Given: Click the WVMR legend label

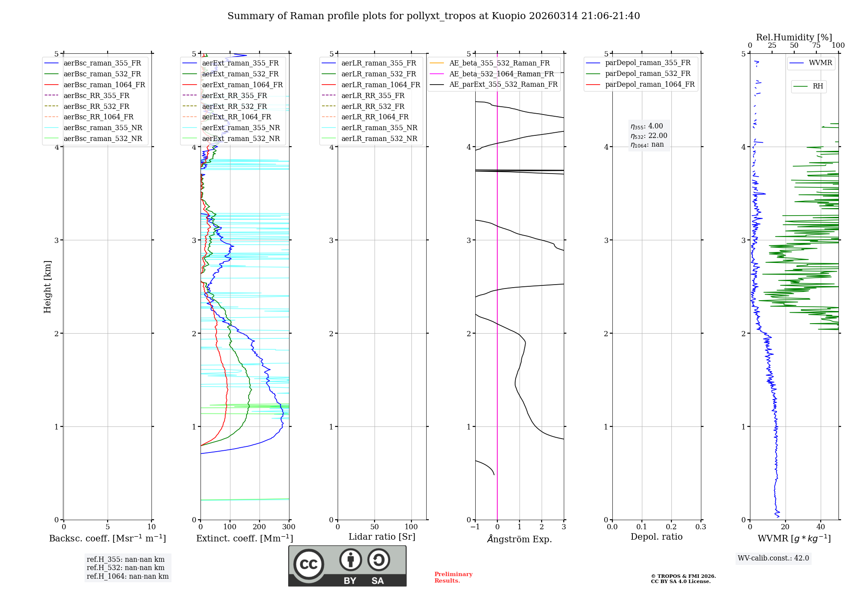Looking at the screenshot, I should [x=820, y=63].
